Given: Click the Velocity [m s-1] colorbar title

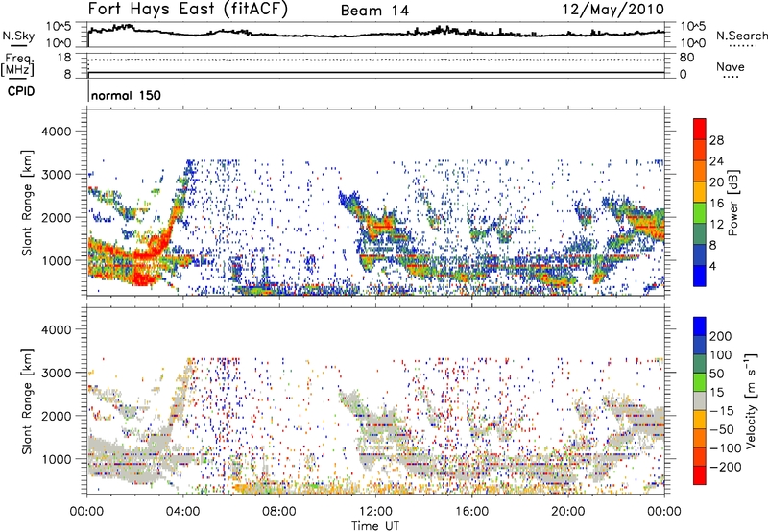Looking at the screenshot, I should 751,400.
